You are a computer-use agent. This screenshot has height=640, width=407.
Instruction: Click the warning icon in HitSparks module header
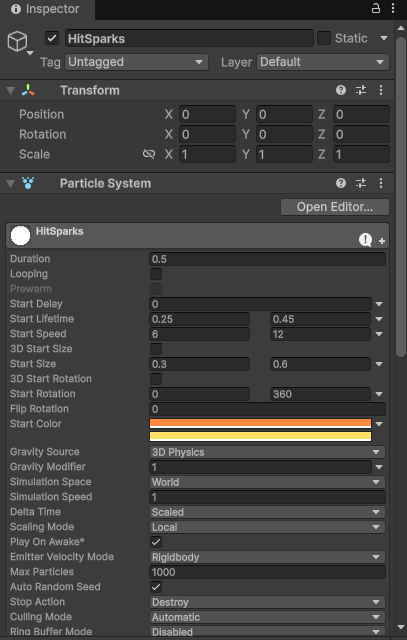[365, 240]
